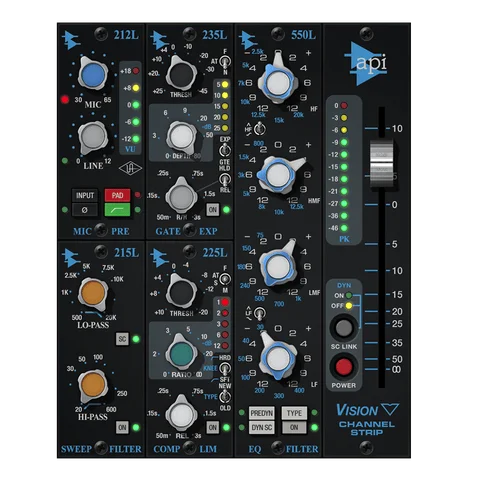Click the api logo
Viewport: 480px width, 480px height.
pyautogui.click(x=366, y=63)
